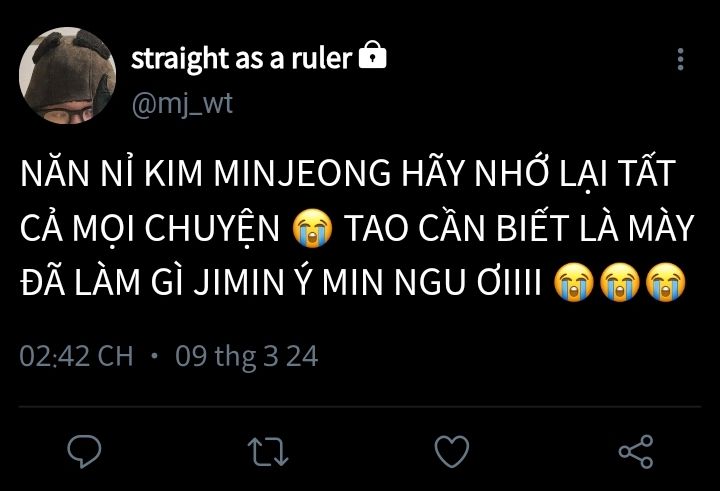
Task: Click the crying emoji after CHUYỆN
Action: [x=312, y=228]
